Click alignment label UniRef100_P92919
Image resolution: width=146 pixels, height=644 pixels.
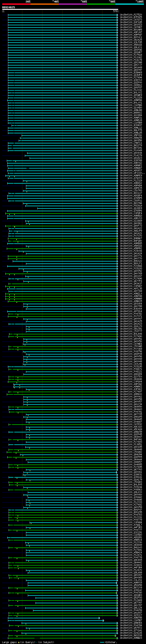(131, 206)
